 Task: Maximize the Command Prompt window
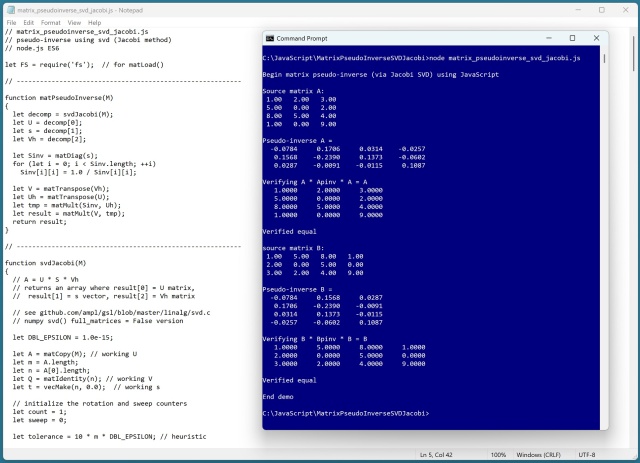[572, 38]
